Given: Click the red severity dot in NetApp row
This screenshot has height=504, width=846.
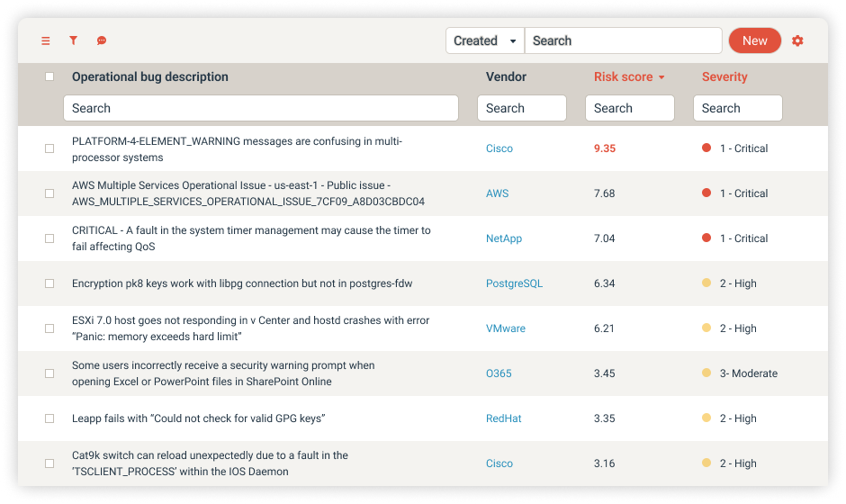Looking at the screenshot, I should [x=706, y=238].
